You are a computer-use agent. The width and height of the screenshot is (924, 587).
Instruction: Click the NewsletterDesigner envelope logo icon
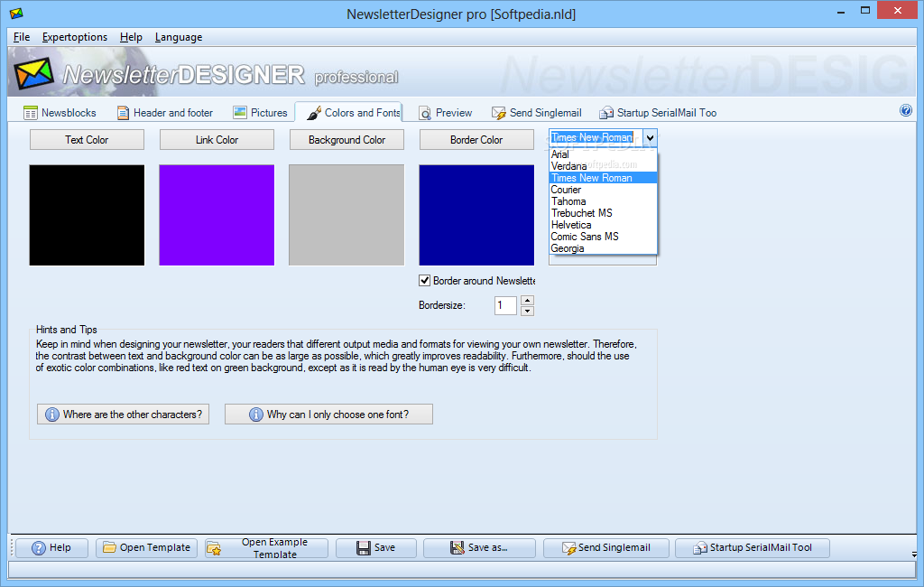click(34, 73)
